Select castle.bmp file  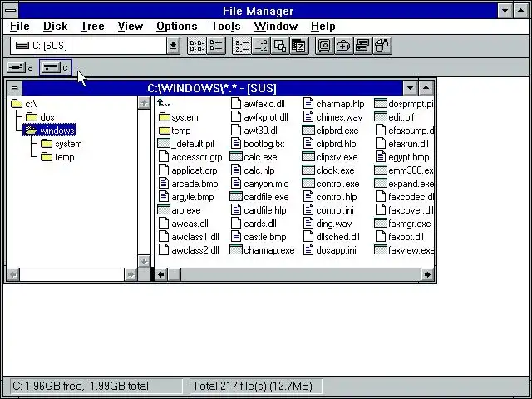tap(259, 237)
